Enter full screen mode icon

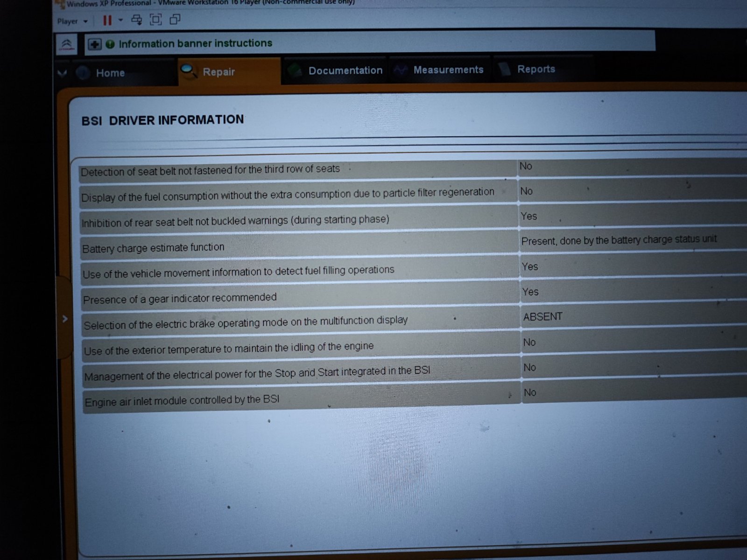click(155, 20)
